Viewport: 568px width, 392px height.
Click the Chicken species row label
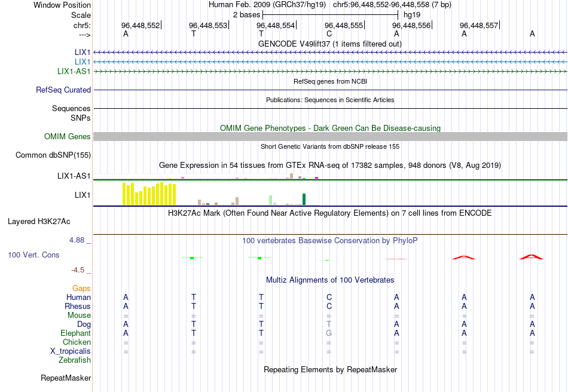click(x=77, y=342)
